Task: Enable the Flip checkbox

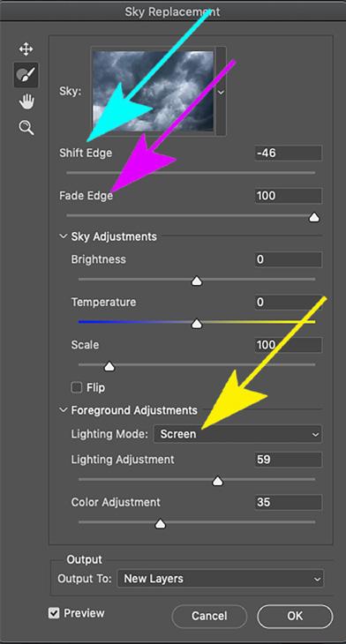Action: (x=77, y=387)
